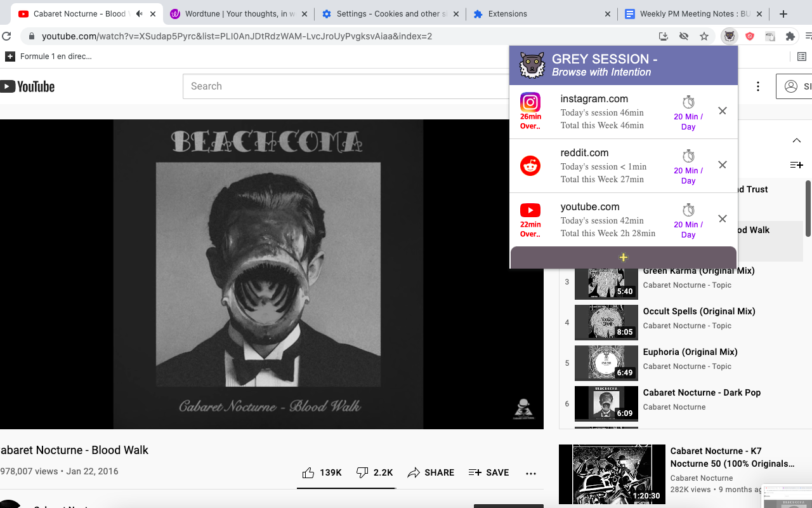Click the crossed-eye blocked cookies icon
This screenshot has width=812, height=508.
(x=684, y=36)
